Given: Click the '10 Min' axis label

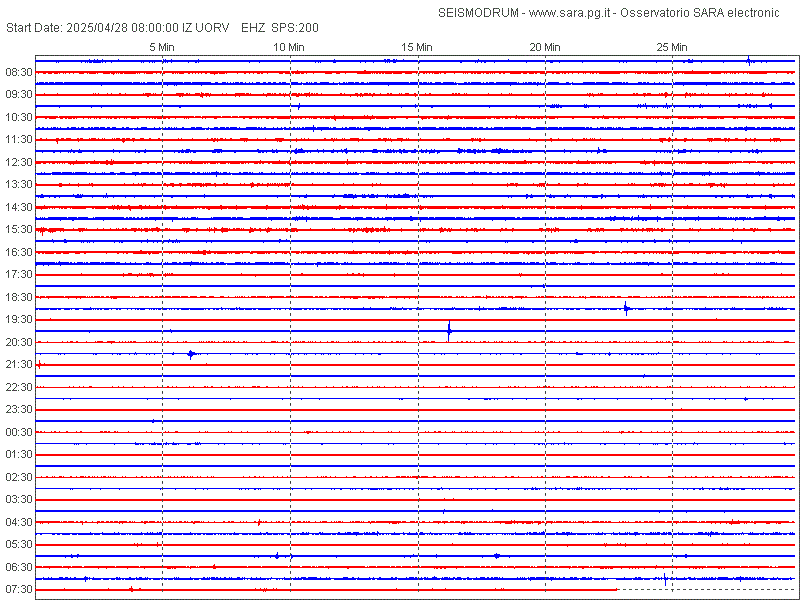Looking at the screenshot, I should [x=289, y=47].
